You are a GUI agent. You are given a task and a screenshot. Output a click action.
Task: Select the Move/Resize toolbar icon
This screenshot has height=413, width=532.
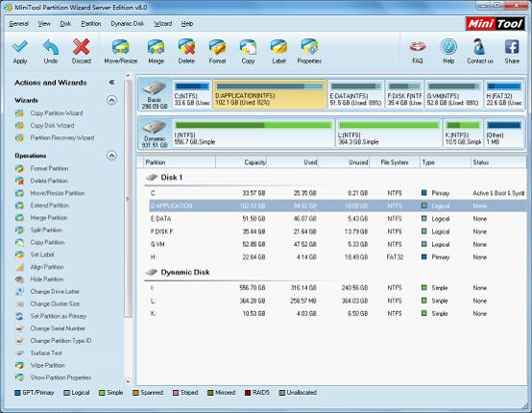click(x=120, y=47)
